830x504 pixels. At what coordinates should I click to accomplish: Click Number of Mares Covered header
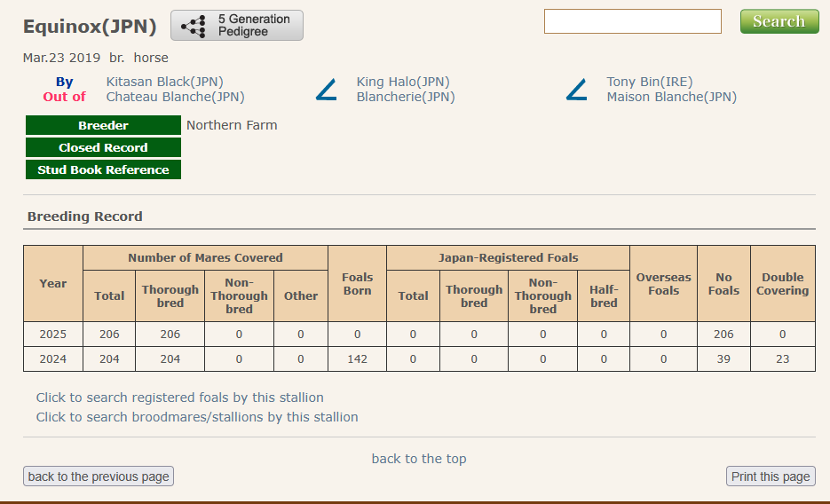point(205,258)
